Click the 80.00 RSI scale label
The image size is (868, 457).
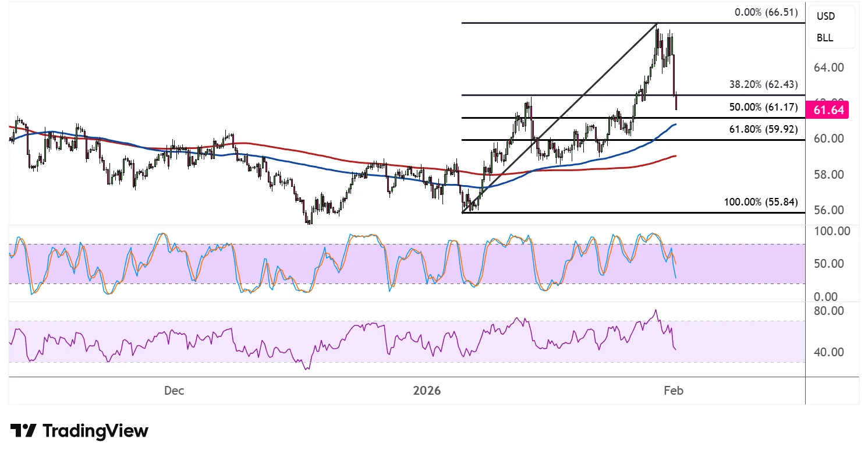[x=829, y=311]
